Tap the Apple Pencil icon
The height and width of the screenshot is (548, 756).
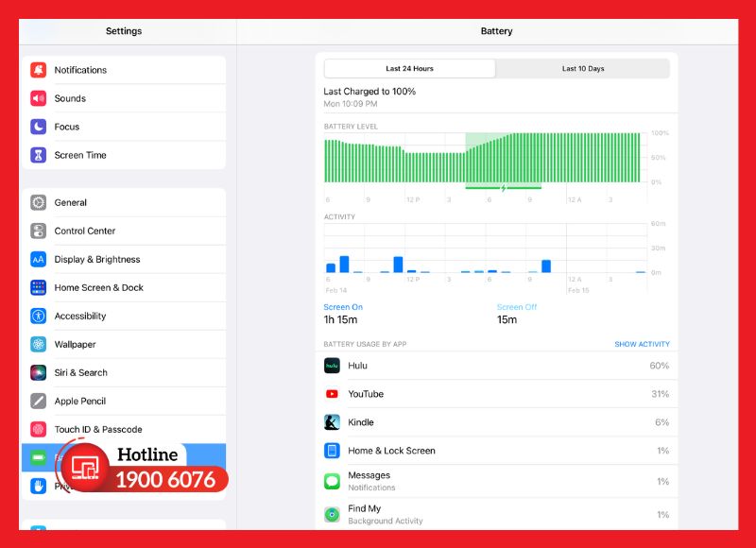coord(38,401)
